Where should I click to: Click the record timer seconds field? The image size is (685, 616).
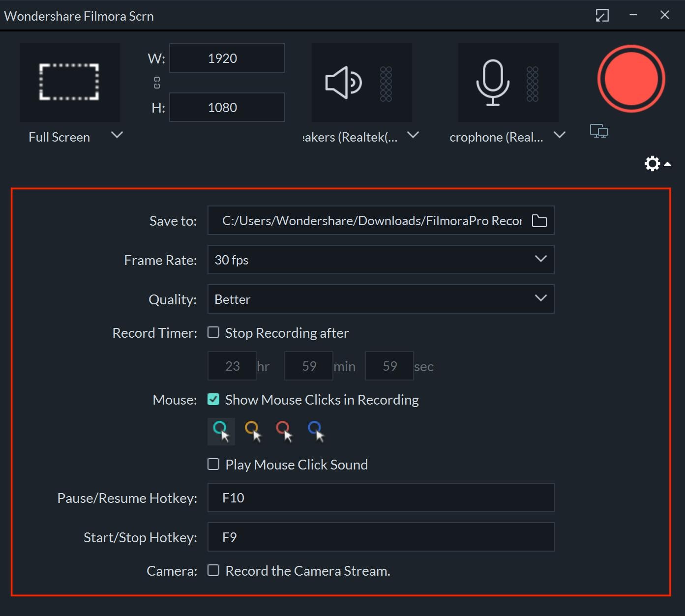389,366
